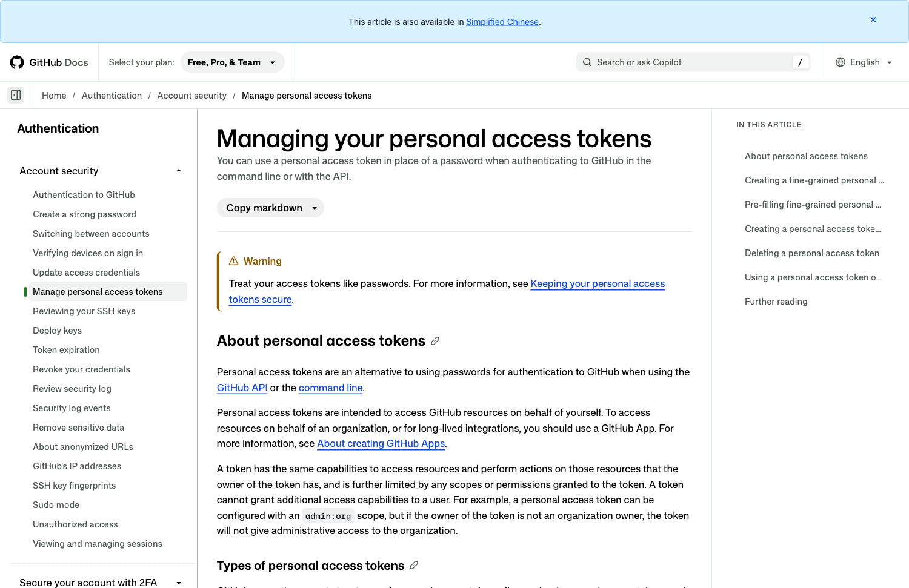Viewport: 909px width, 588px height.
Task: Go to Authentication breadcrumb
Action: click(112, 96)
